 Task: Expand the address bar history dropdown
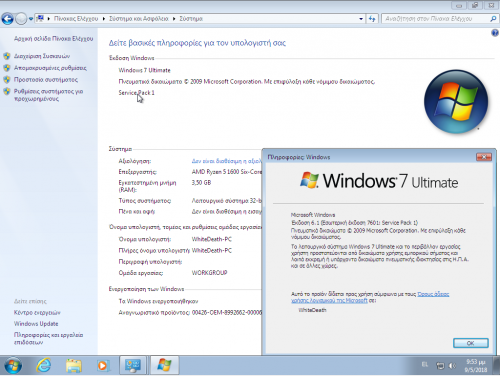[361, 19]
